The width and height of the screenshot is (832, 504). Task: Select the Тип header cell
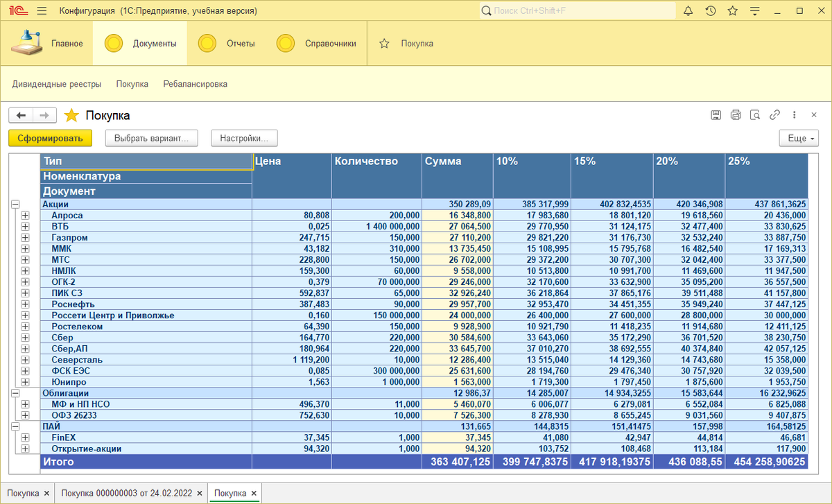(146, 161)
